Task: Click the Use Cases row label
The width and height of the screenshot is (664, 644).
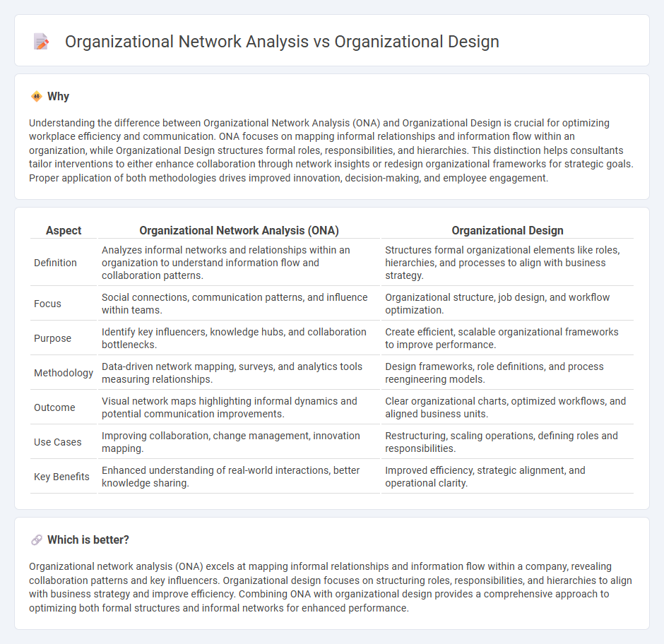Action: (x=57, y=442)
